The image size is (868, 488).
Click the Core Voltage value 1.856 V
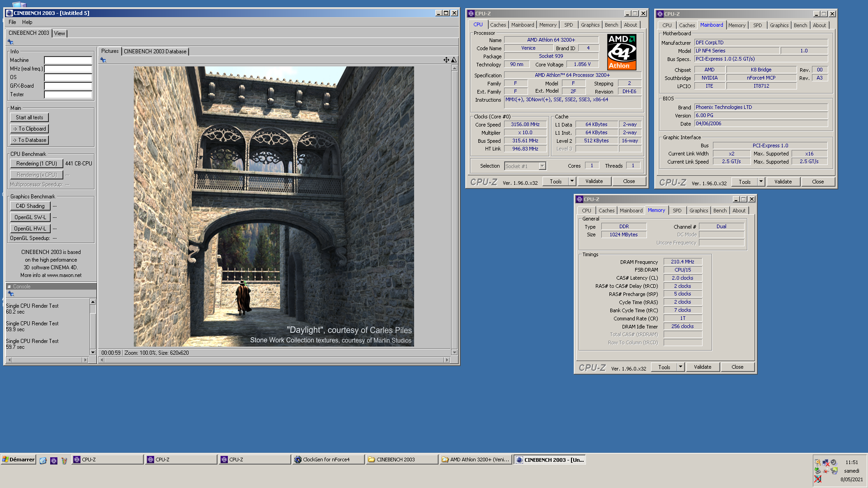pyautogui.click(x=582, y=64)
